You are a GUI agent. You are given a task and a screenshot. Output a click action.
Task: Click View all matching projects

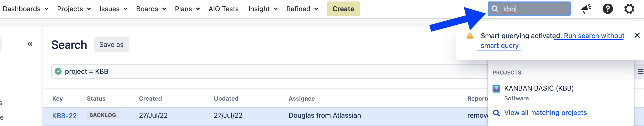(x=545, y=113)
